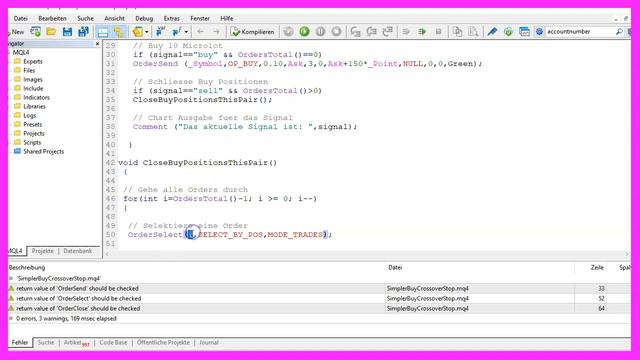Start debugging with the green play icon
The image size is (640, 360).
(304, 31)
